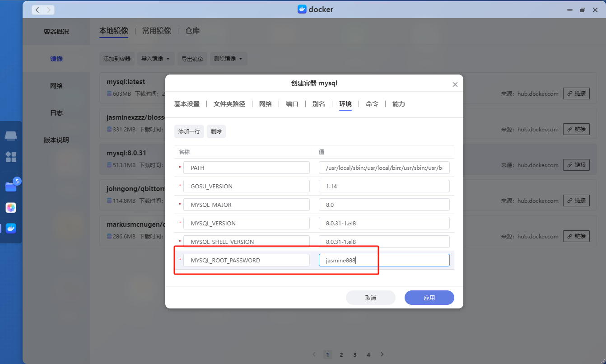This screenshot has width=606, height=364.
Task: Go to page 4 in pagination
Action: (x=368, y=355)
